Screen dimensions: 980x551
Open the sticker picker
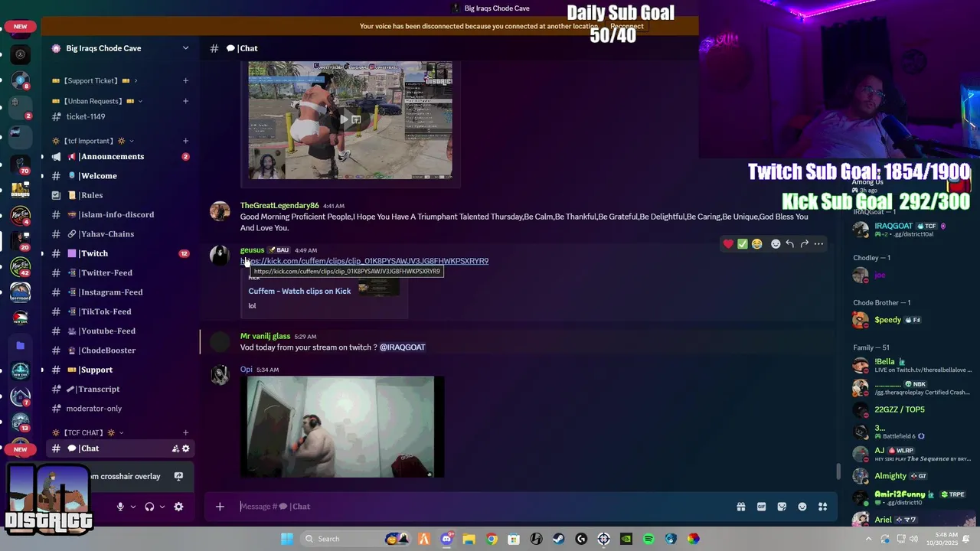click(782, 507)
